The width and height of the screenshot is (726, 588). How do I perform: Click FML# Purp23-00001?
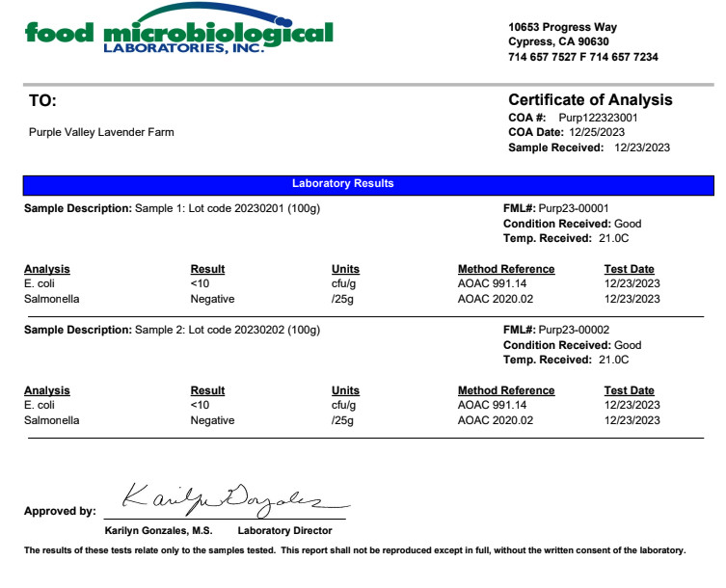tap(556, 208)
